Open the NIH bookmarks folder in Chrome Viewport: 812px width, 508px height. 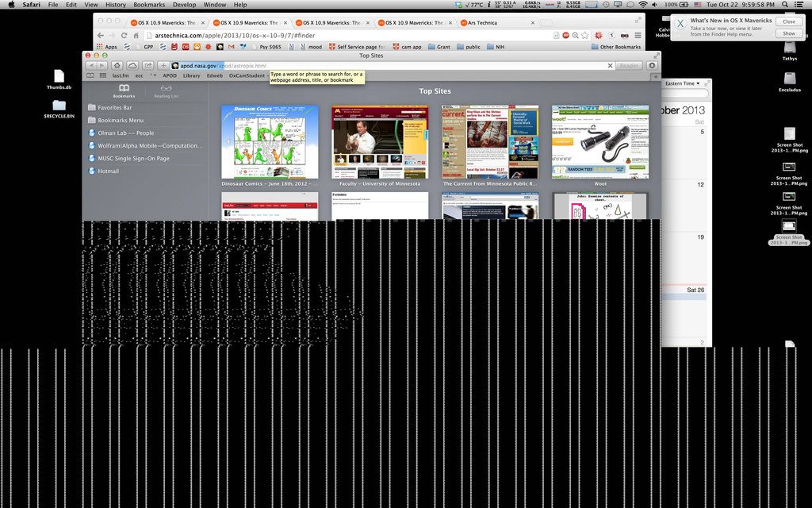click(x=496, y=47)
